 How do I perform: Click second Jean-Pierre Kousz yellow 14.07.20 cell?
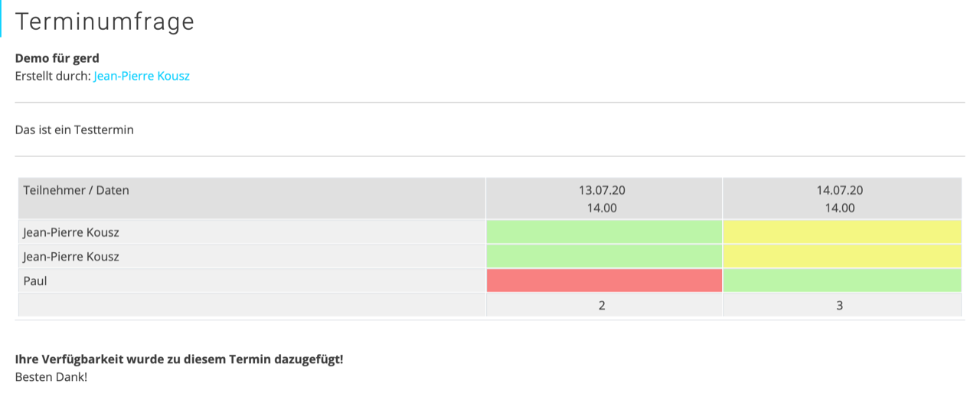841,257
